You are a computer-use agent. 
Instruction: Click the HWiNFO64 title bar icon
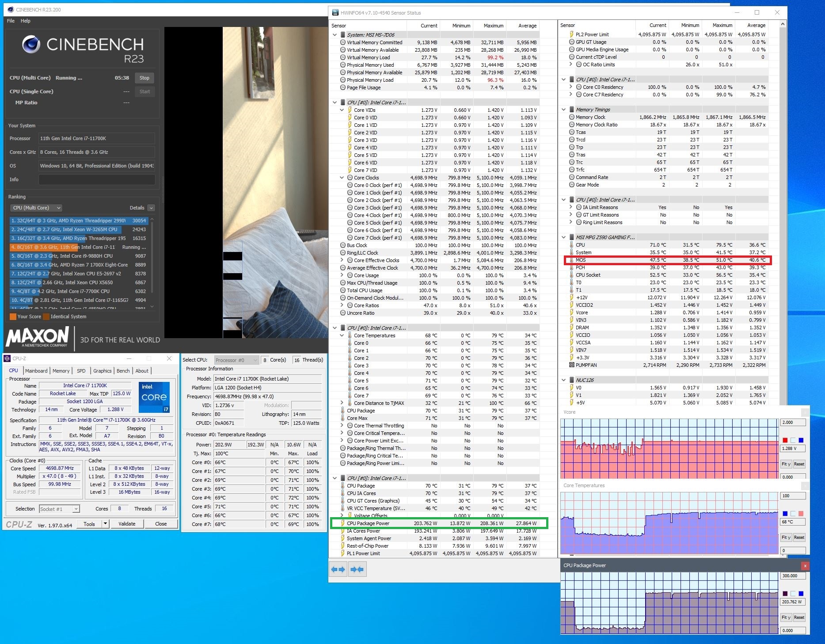pos(335,13)
